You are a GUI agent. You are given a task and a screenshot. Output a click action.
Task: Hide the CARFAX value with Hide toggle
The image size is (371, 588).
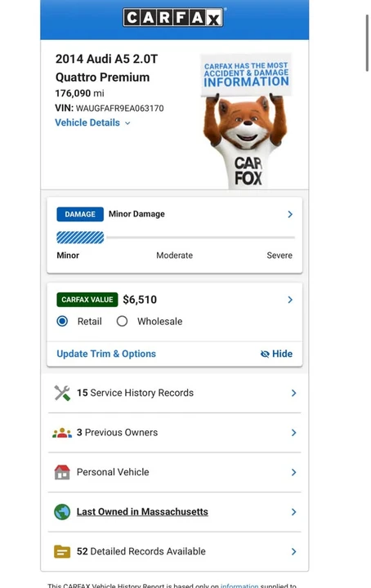point(276,354)
